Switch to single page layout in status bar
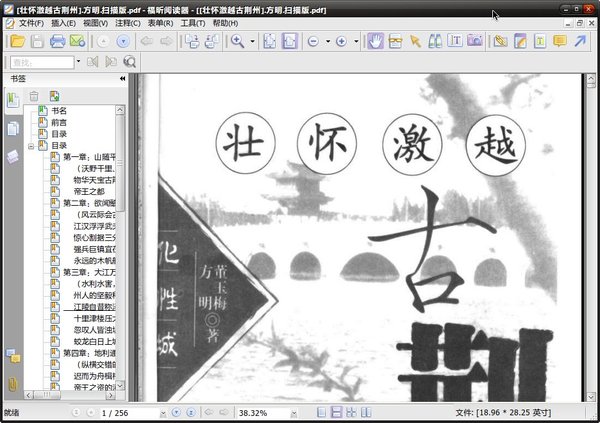600x423 pixels. [322, 412]
